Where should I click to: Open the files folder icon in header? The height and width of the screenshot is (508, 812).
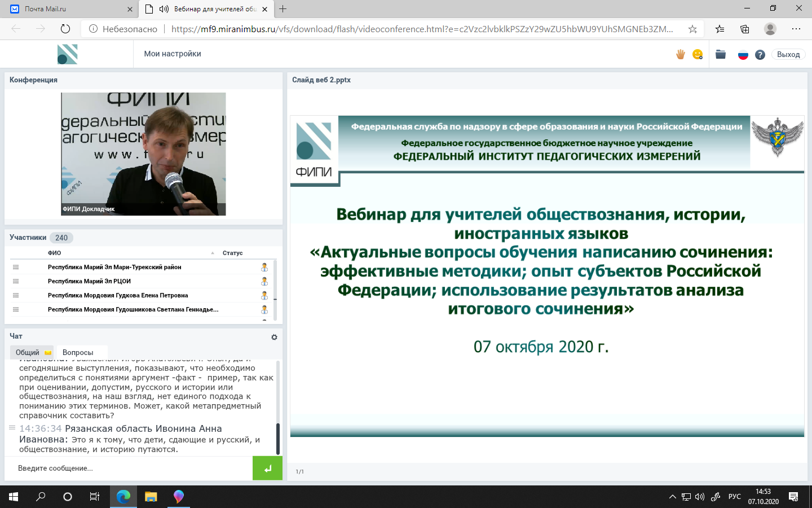(721, 54)
